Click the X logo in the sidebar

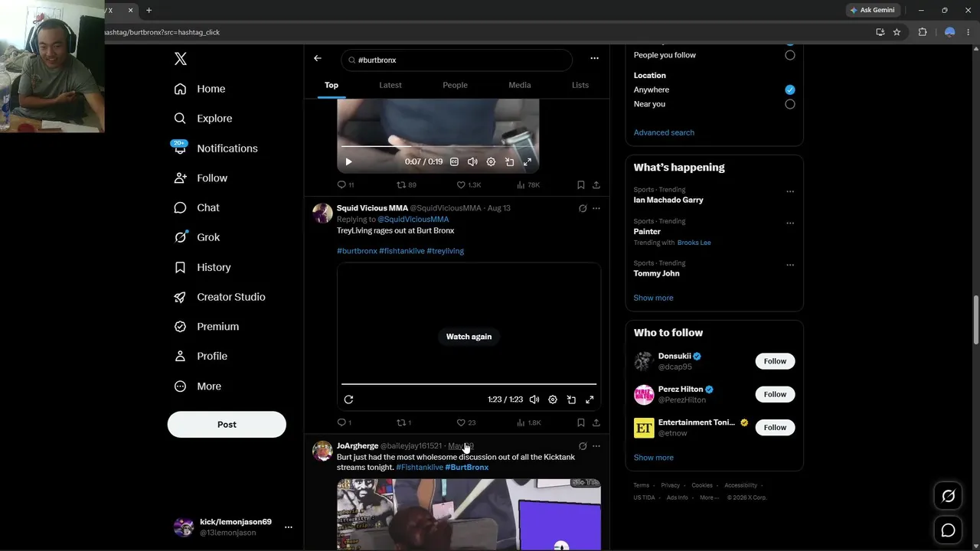pos(181,59)
